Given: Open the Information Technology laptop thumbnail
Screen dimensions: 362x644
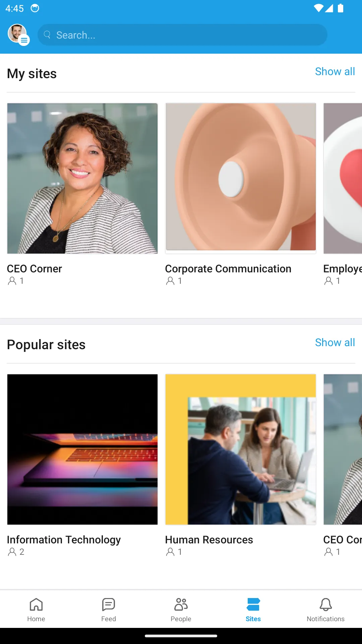Looking at the screenshot, I should pos(82,449).
